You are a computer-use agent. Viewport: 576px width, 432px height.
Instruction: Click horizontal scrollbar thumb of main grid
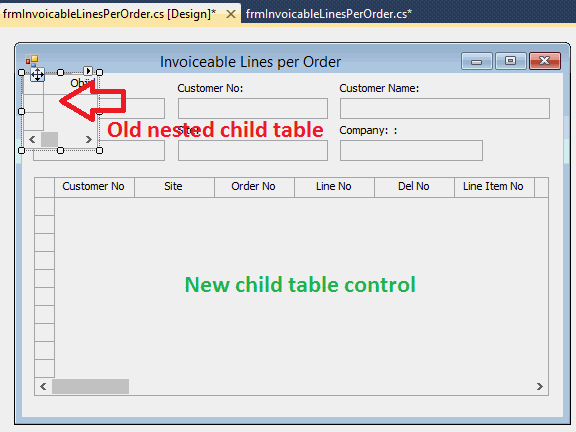pos(90,386)
